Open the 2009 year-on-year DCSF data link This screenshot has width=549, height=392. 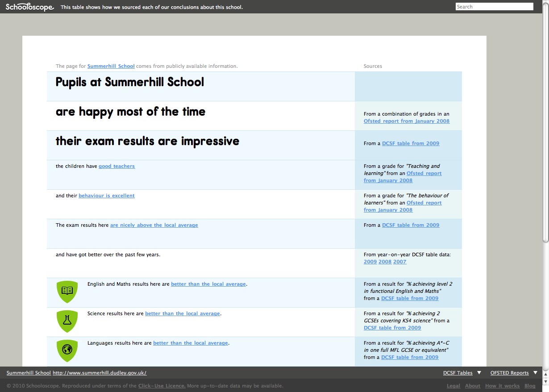point(370,262)
